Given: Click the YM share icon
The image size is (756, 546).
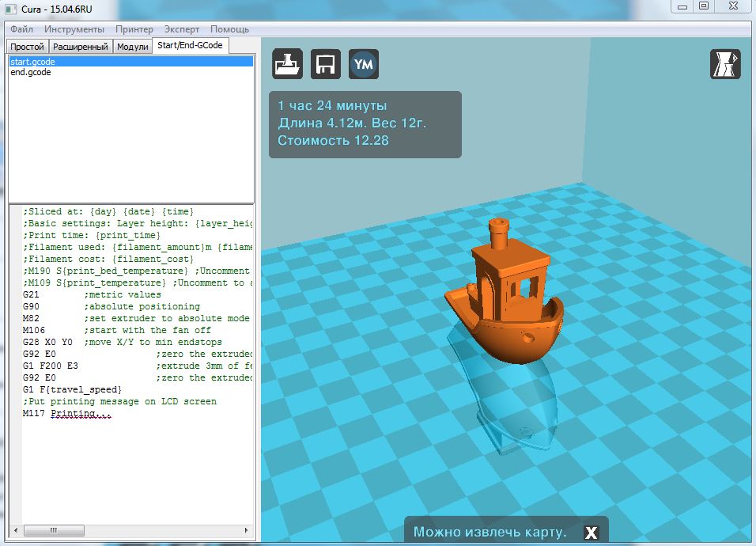Looking at the screenshot, I should (x=363, y=64).
